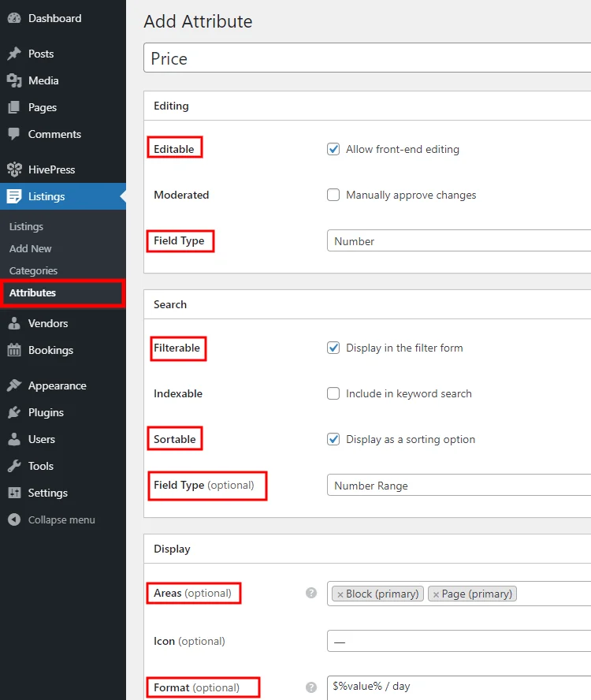Viewport: 591px width, 700px height.
Task: Click the Media library icon
Action: click(x=14, y=80)
